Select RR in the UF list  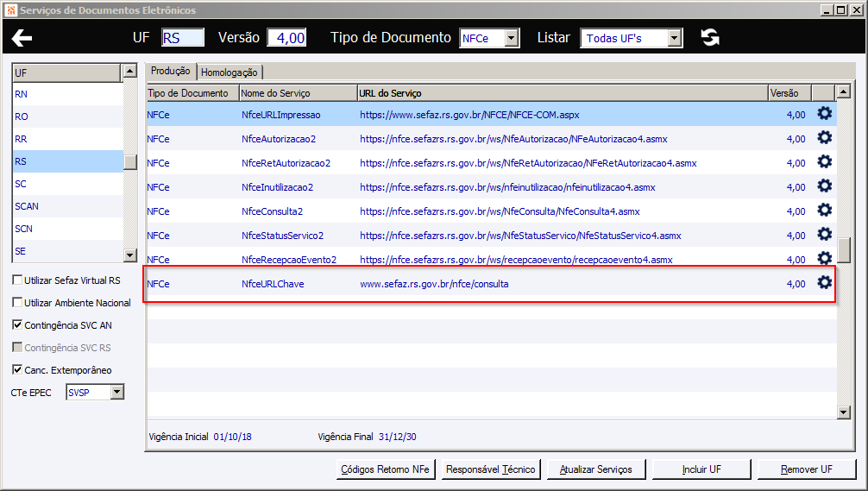pos(67,139)
